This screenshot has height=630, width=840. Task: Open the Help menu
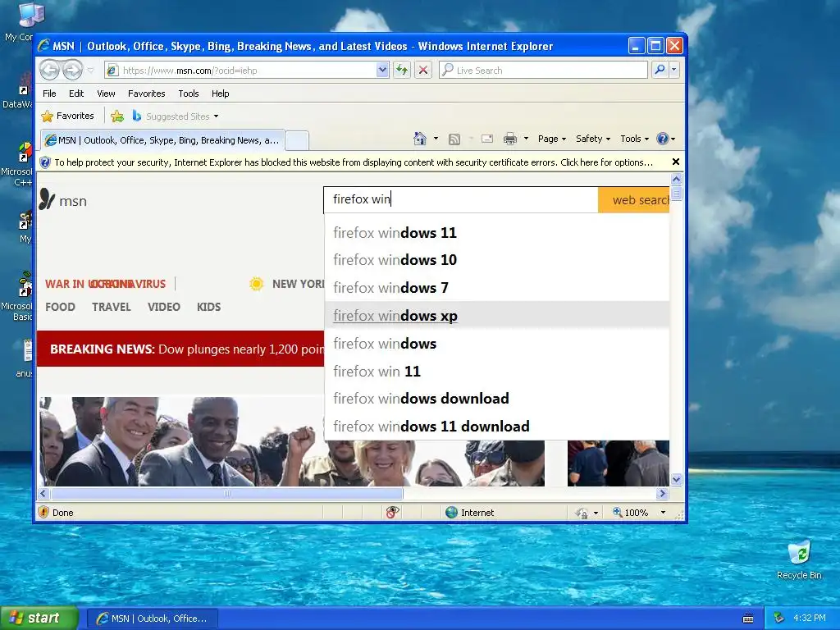pos(220,94)
